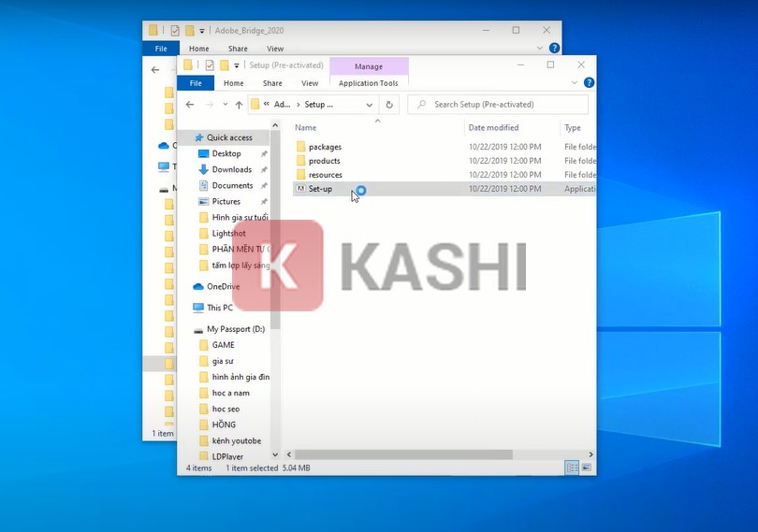The width and height of the screenshot is (758, 532).
Task: Open the GAME folder in navigation pane
Action: pos(223,345)
